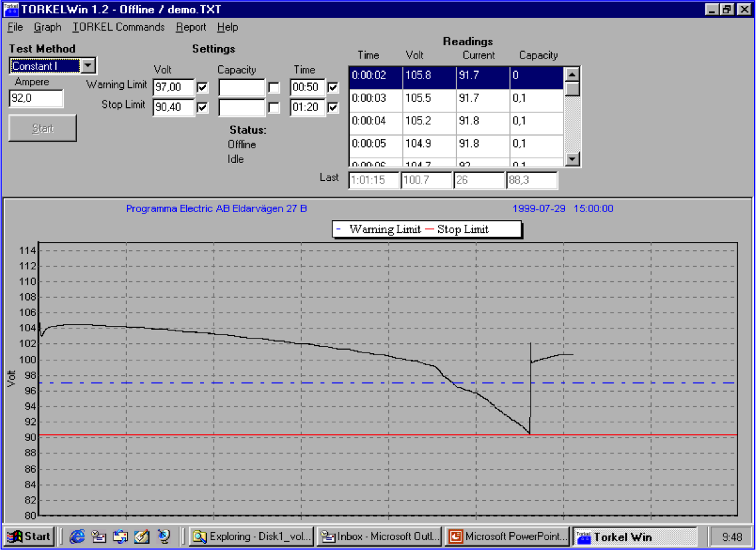Viewport: 756px width, 550px height.
Task: Click the TORKELWin title bar application icon
Action: coord(11,9)
